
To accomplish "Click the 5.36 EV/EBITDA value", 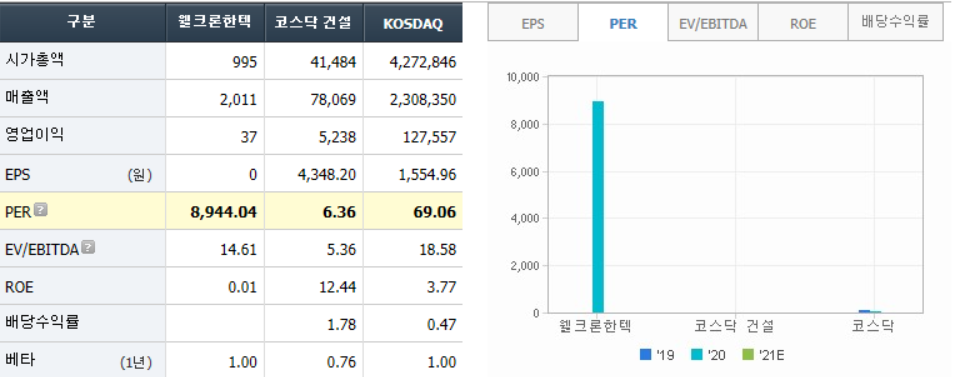I will (342, 250).
